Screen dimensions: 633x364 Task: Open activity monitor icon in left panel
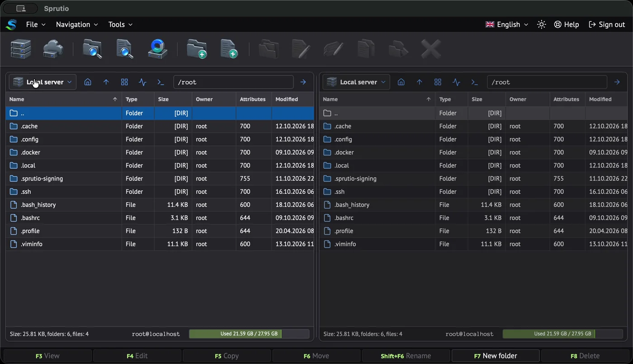click(x=142, y=82)
